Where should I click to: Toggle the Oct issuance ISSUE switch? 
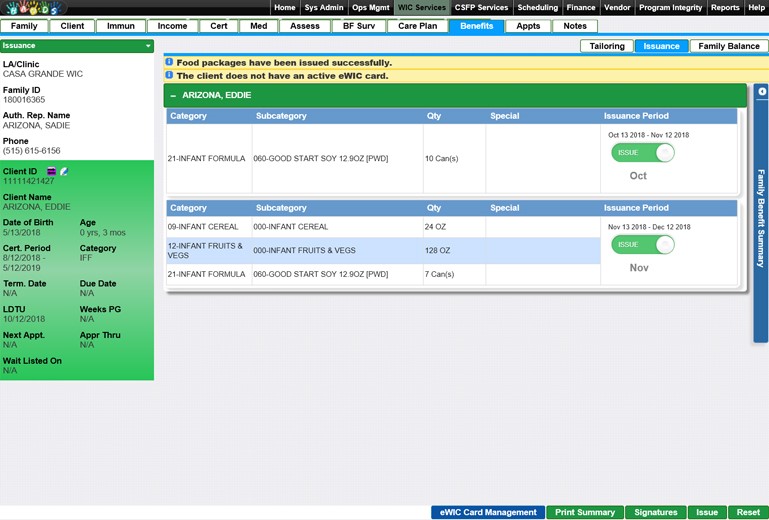(x=643, y=152)
